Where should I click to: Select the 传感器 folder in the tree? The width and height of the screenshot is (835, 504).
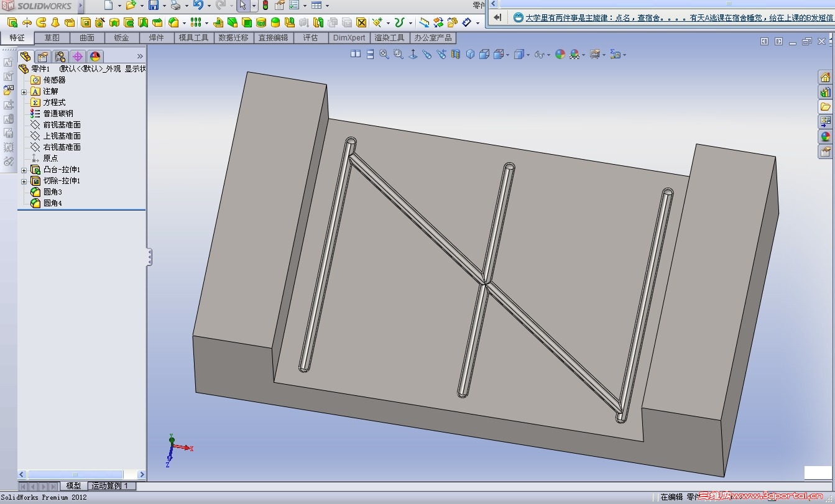(x=54, y=80)
